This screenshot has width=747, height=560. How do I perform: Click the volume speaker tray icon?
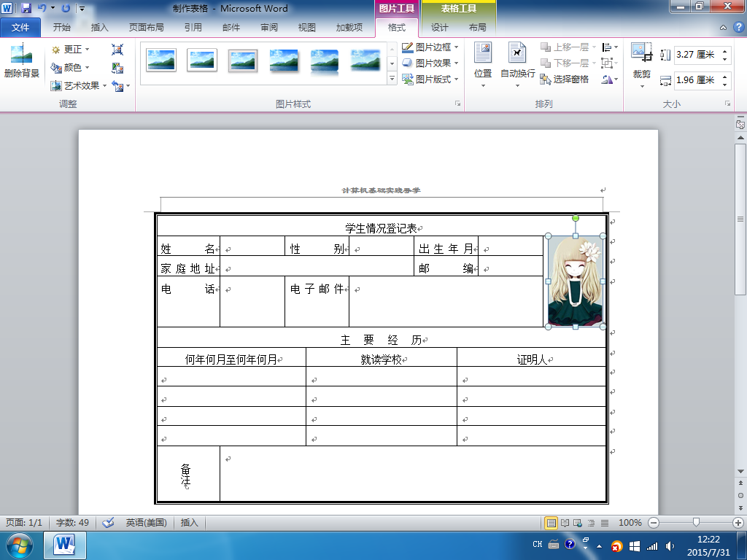pos(670,546)
